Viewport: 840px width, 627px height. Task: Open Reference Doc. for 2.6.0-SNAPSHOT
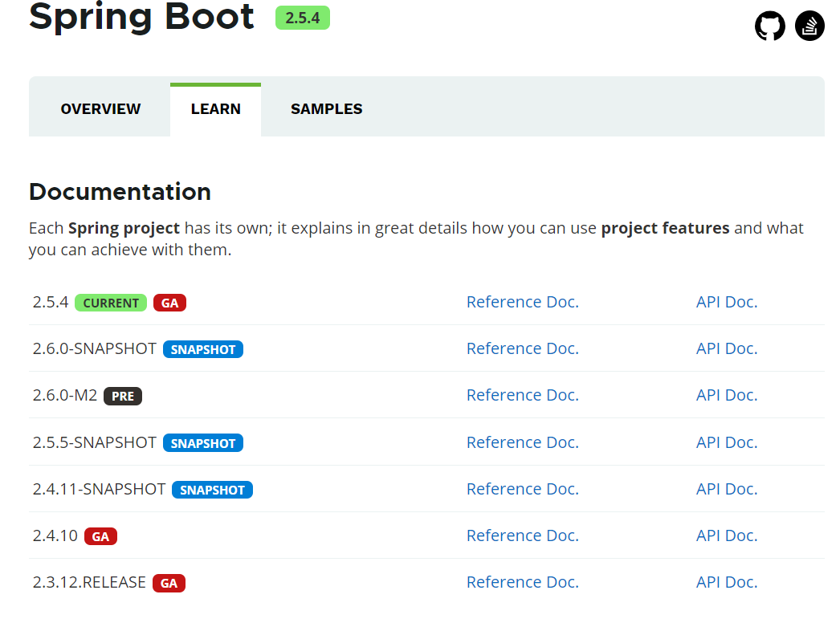click(x=522, y=348)
